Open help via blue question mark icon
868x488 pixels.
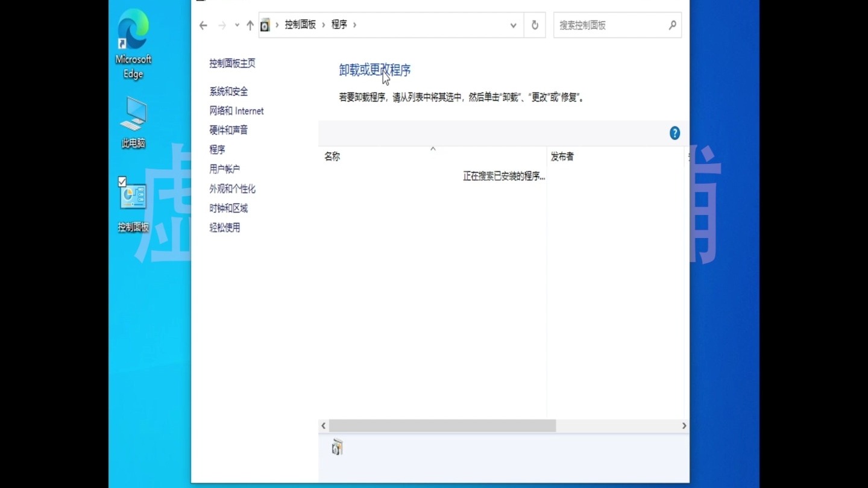pyautogui.click(x=675, y=133)
